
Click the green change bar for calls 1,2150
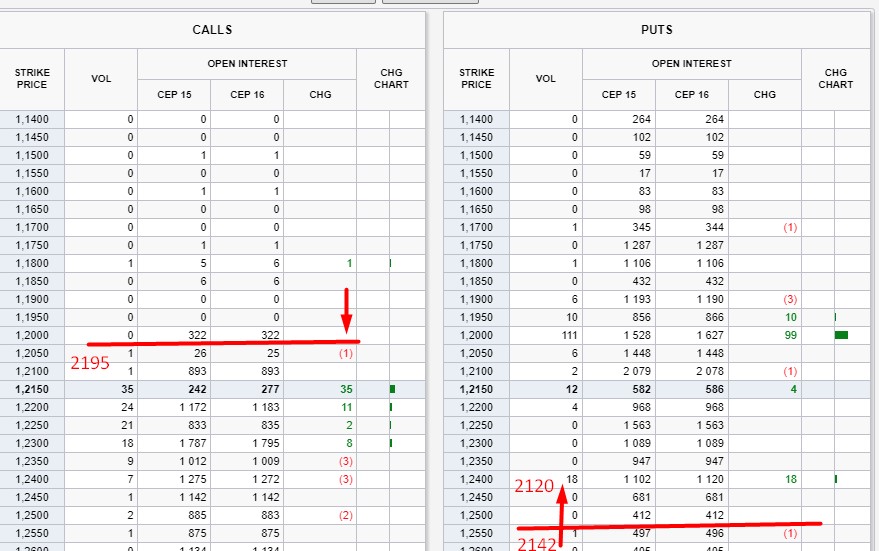(392, 389)
